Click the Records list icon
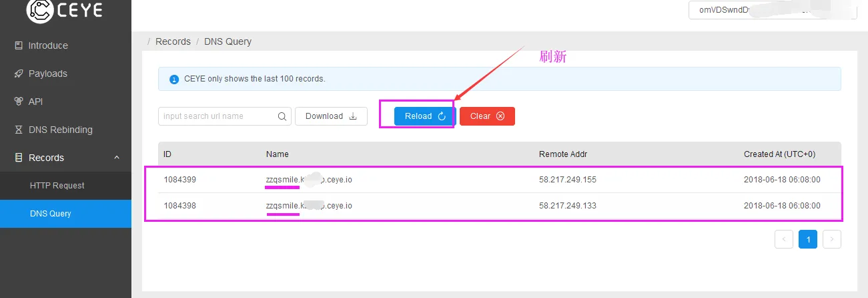The image size is (868, 298). click(x=19, y=158)
